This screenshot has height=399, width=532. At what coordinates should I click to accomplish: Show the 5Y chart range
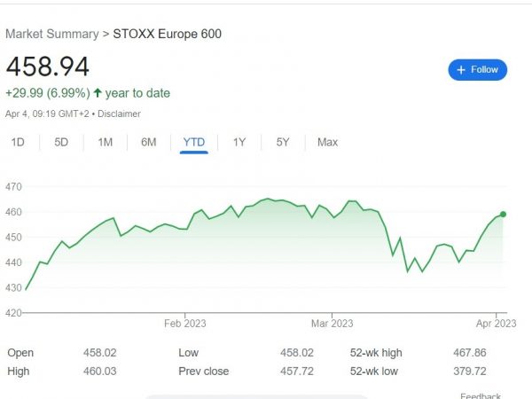pyautogui.click(x=283, y=142)
